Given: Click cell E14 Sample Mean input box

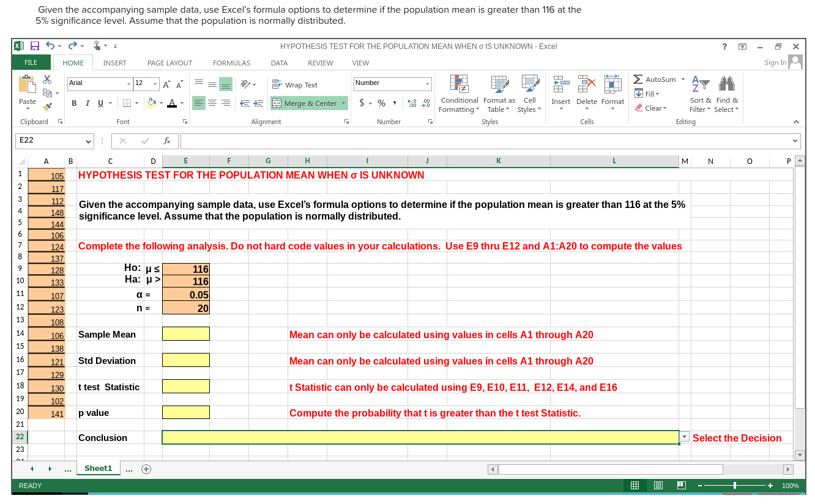Looking at the screenshot, I should click(x=185, y=333).
